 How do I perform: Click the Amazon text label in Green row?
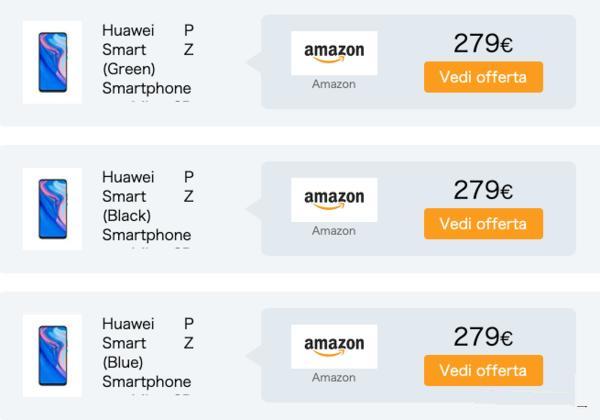pyautogui.click(x=334, y=84)
